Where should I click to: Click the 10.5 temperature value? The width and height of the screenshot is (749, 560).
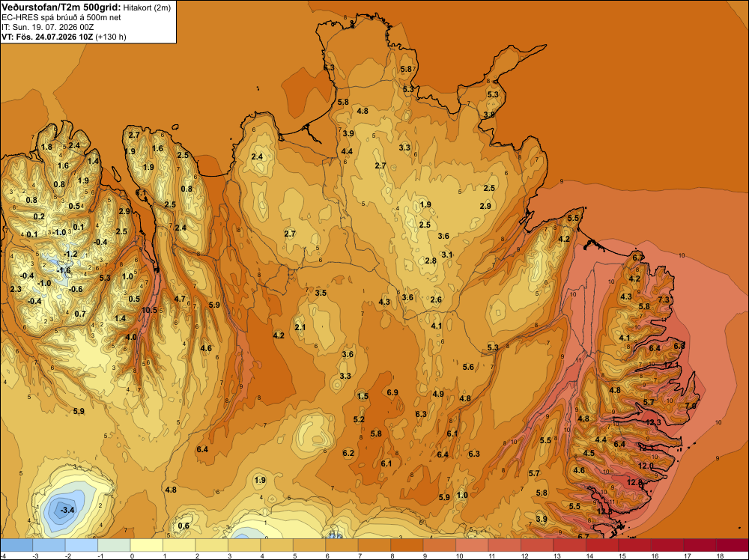(x=149, y=310)
